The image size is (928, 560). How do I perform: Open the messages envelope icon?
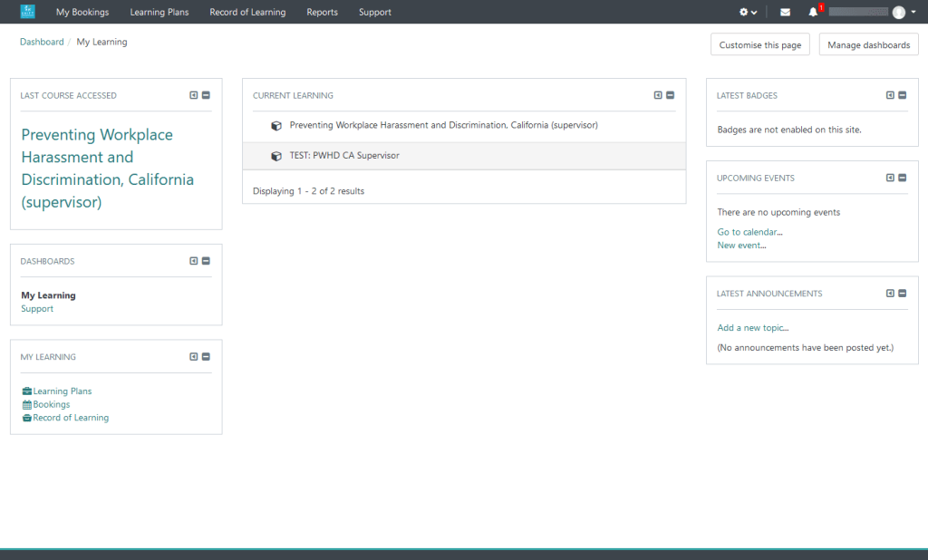click(x=785, y=12)
